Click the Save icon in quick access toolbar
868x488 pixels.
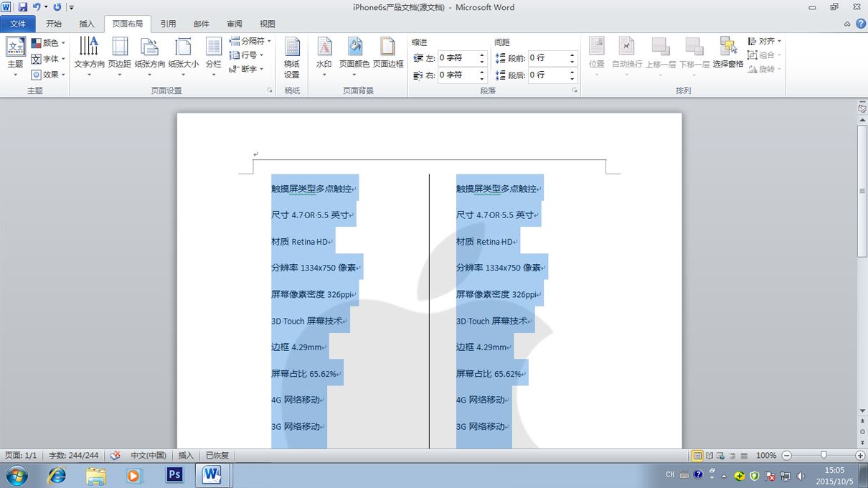point(23,7)
